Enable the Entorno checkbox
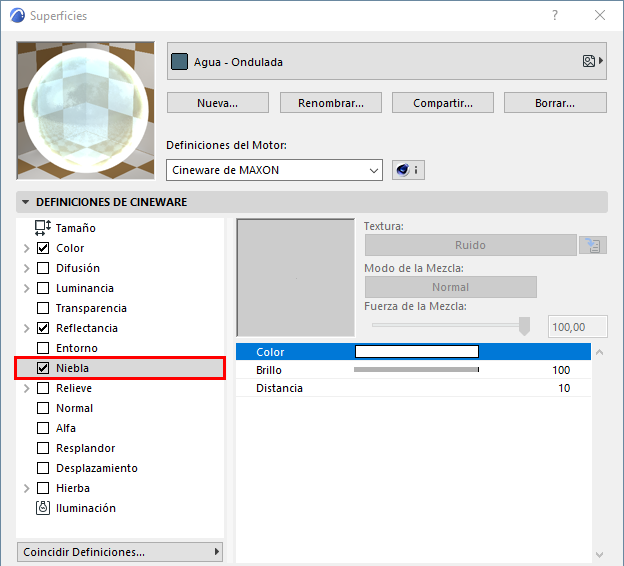This screenshot has height=566, width=624. (x=43, y=348)
